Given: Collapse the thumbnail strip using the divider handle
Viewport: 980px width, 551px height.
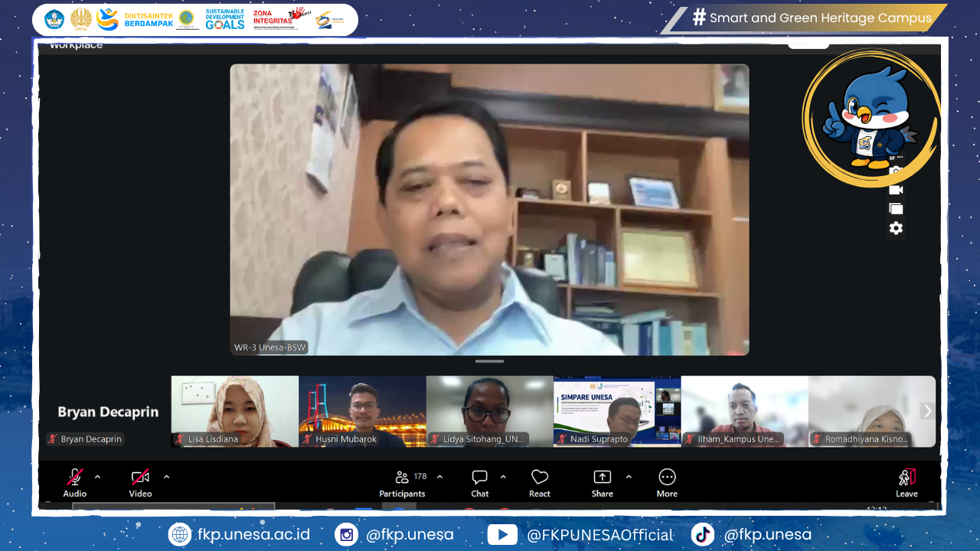Looking at the screenshot, I should click(489, 361).
